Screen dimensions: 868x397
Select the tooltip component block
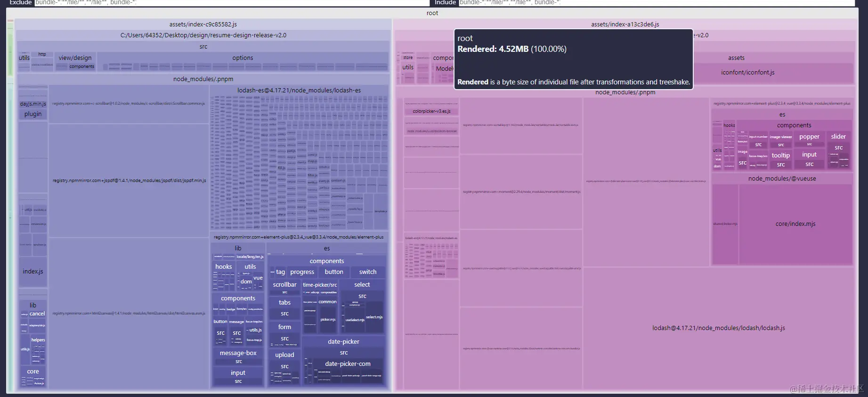(781, 156)
